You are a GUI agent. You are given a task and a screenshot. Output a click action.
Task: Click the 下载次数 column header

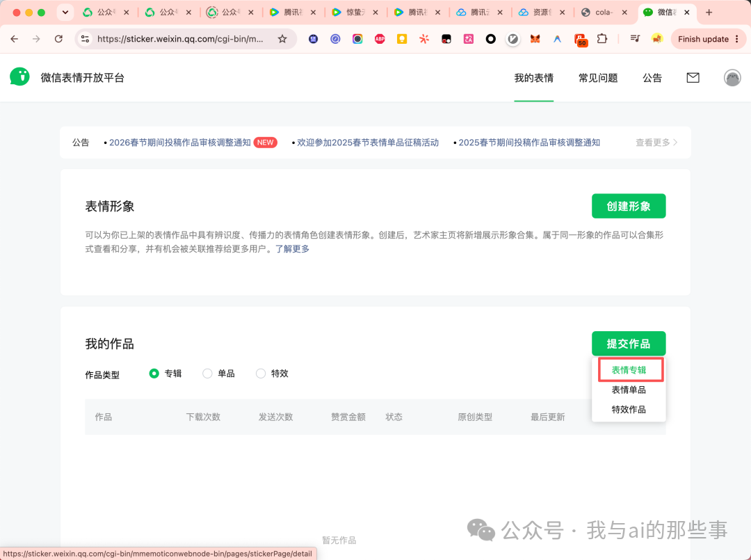coord(203,417)
